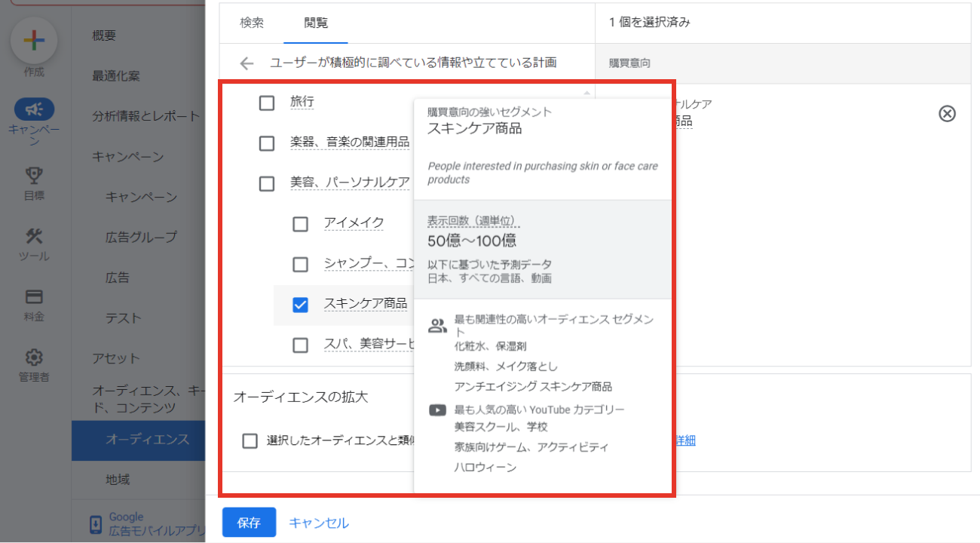Open Admin via the gear icon

tap(34, 357)
